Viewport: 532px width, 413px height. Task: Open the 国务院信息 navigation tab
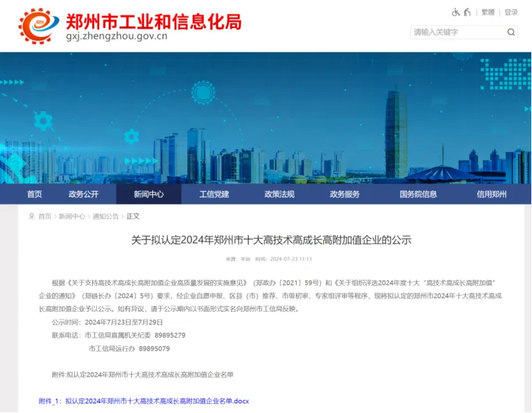click(418, 195)
